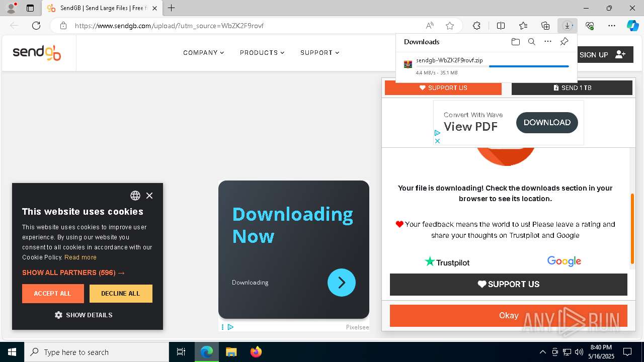Open Edge Settings and more menu
Screen dimensions: 644x362
(612, 26)
